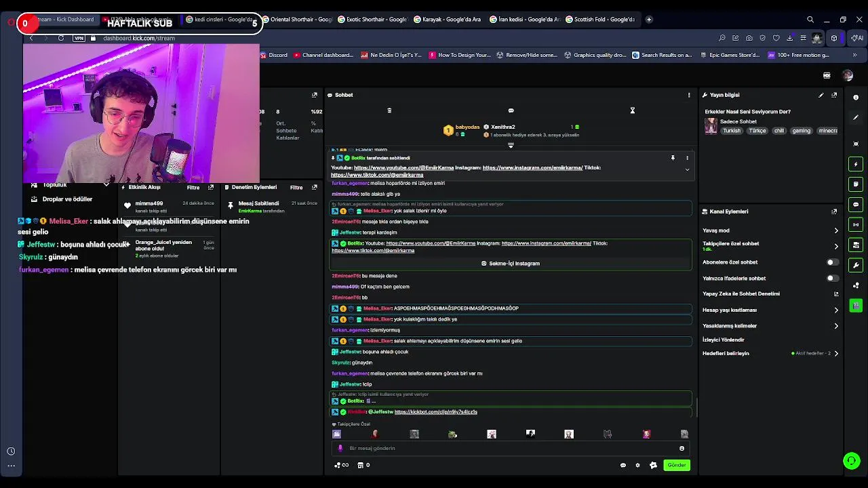Screen dimensions: 868x488
Task: Switch to İran kedisi Google tab
Action: (524, 20)
